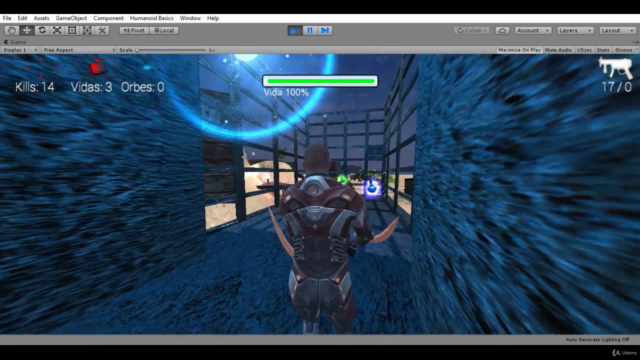This screenshot has width=640, height=360.
Task: Open the Window menu
Action: tap(190, 18)
